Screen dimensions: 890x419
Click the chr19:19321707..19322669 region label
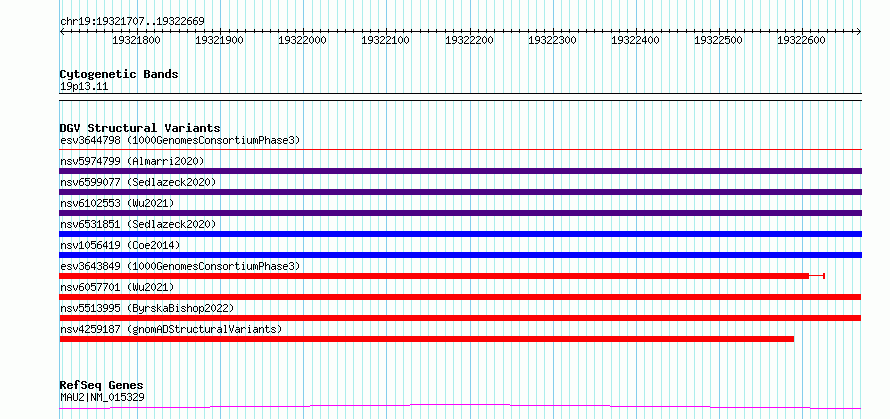point(132,21)
